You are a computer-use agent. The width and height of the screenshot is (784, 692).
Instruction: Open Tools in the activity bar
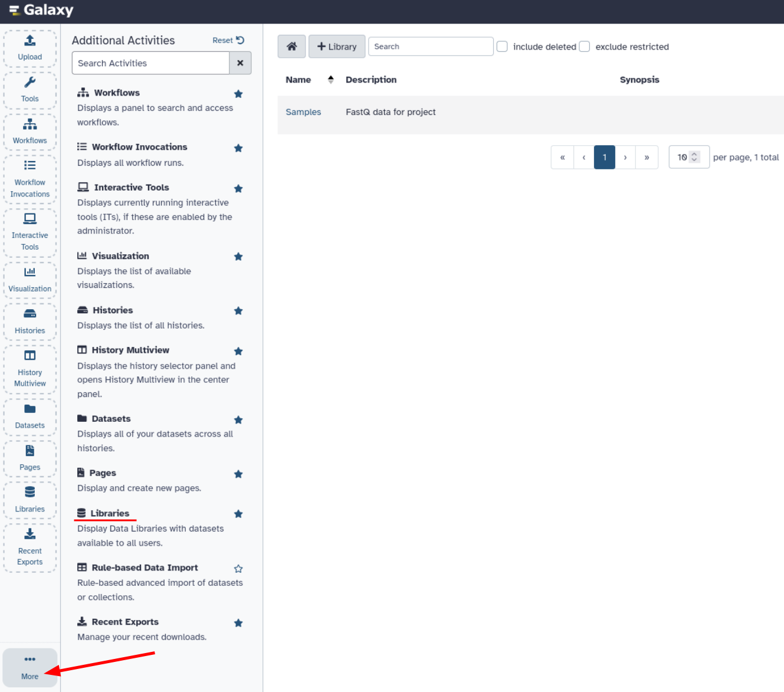[29, 90]
